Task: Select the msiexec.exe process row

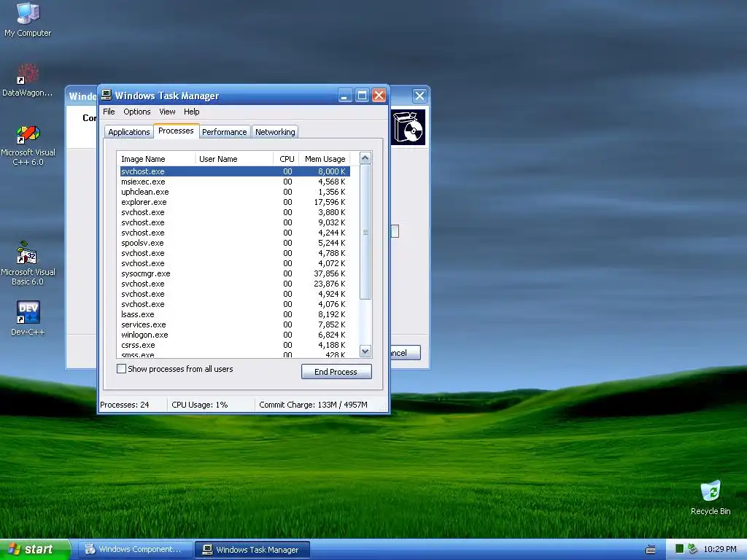Action: point(235,182)
